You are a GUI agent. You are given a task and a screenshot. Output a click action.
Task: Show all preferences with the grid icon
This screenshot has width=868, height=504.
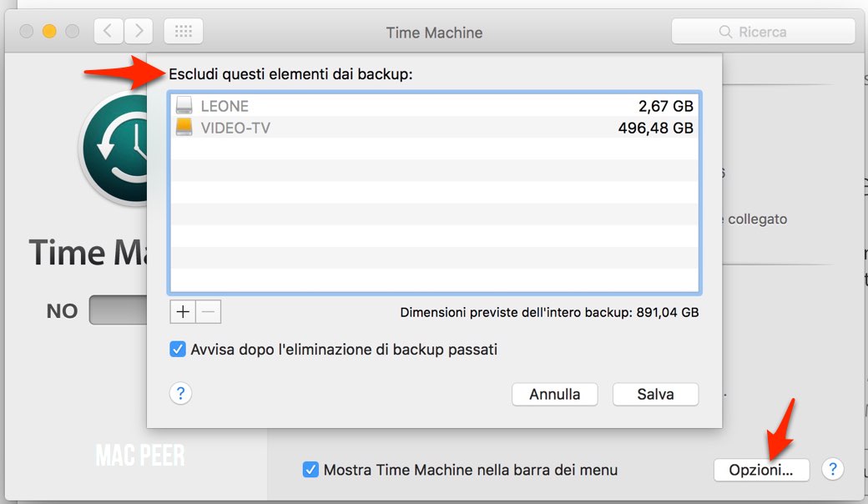point(184,31)
